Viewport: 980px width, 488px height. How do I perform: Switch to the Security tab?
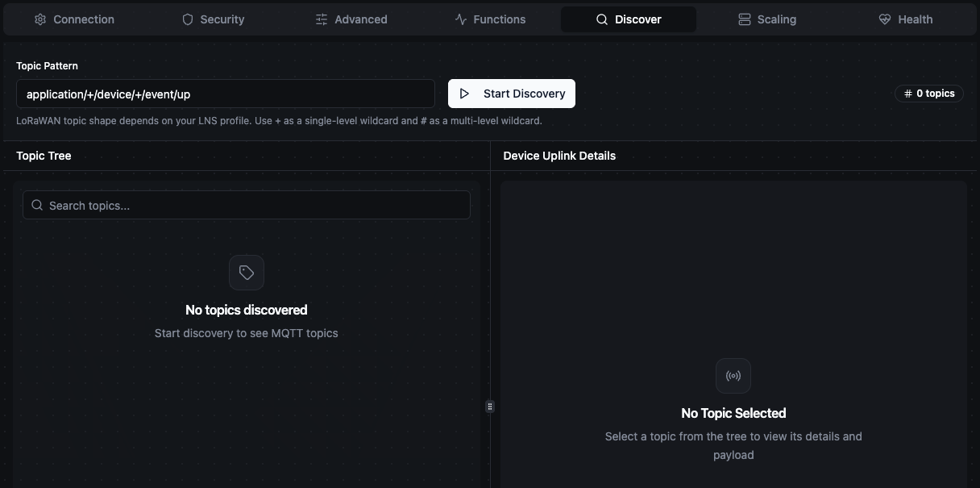213,19
